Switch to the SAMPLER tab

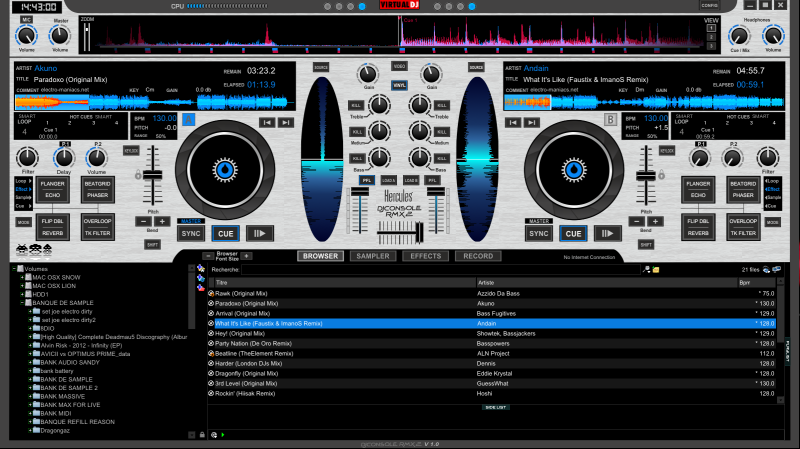pos(373,256)
